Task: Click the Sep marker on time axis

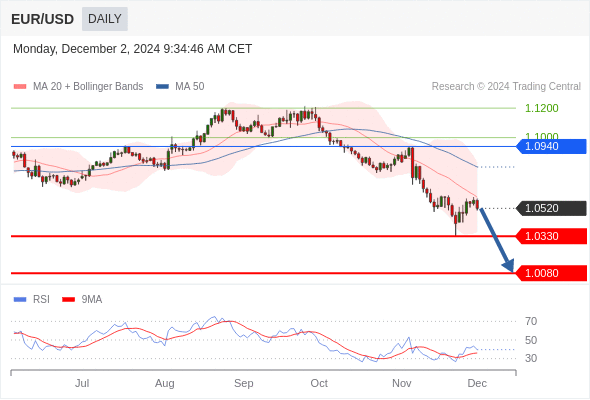Action: [x=243, y=383]
